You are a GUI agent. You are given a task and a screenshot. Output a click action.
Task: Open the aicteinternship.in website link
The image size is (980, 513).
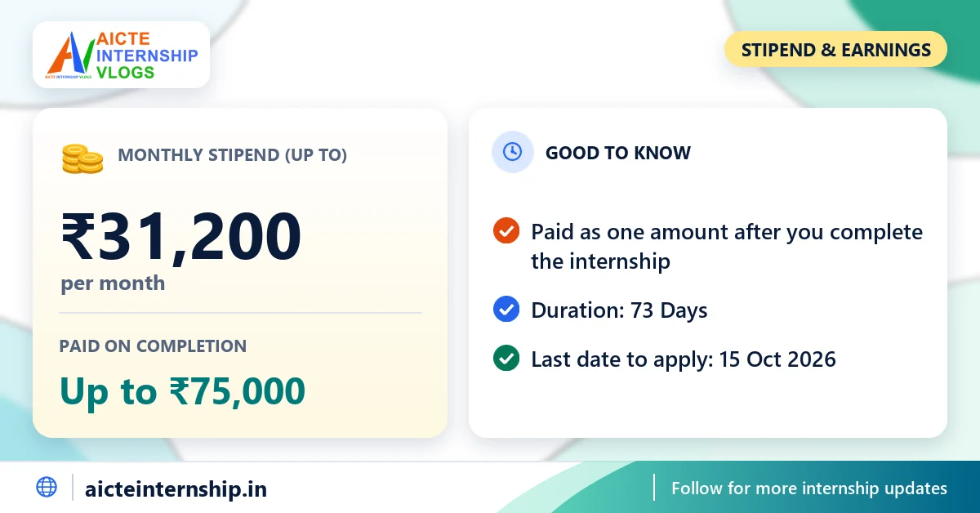pyautogui.click(x=176, y=489)
